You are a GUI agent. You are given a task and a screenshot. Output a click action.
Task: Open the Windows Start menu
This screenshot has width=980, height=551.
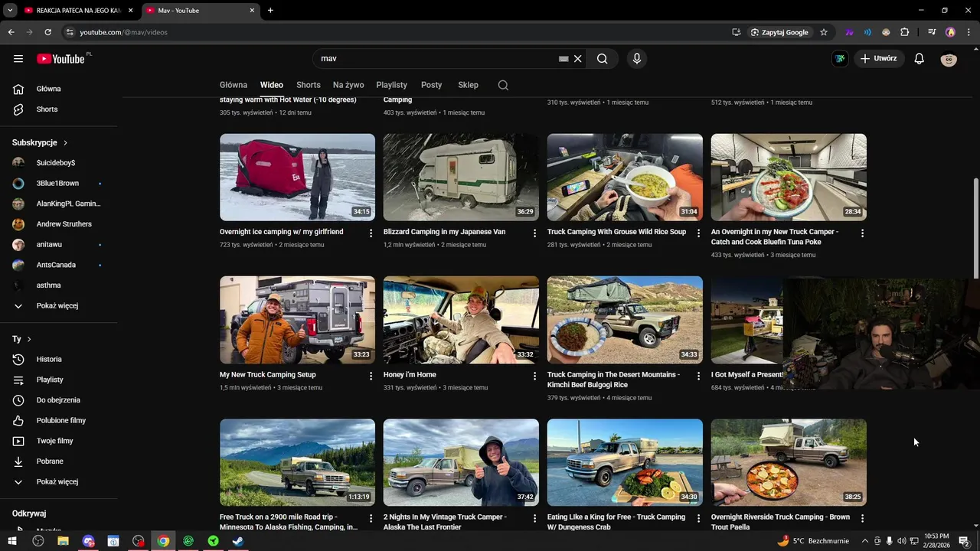12,541
